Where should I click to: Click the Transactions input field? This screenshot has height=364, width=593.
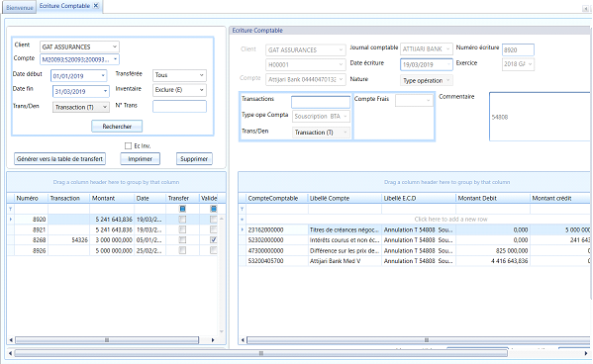tap(321, 102)
